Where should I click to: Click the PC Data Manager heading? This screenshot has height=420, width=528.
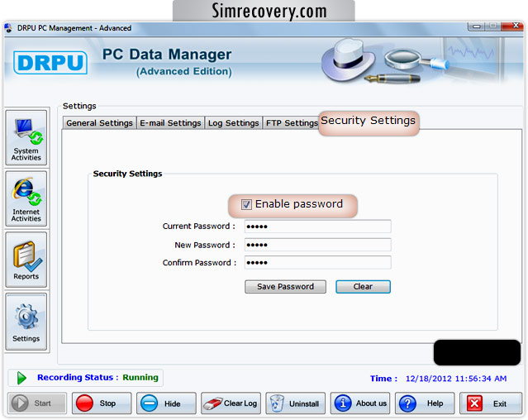(167, 55)
